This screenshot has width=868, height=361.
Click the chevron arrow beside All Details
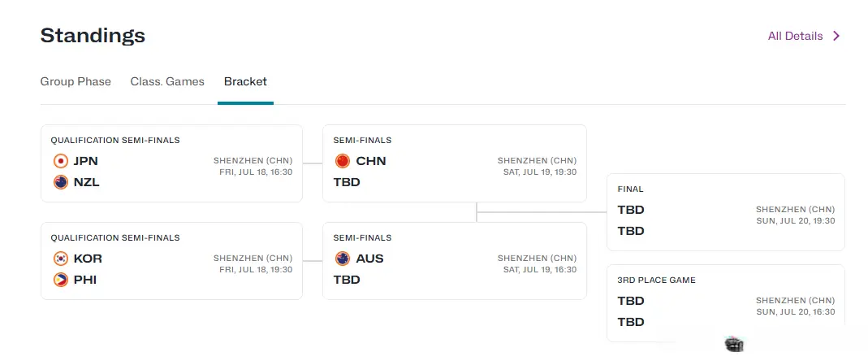point(836,36)
